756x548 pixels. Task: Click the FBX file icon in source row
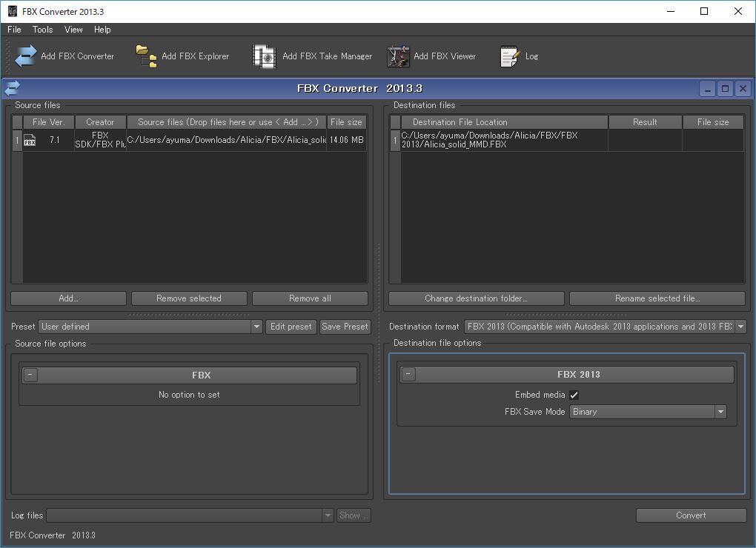30,140
